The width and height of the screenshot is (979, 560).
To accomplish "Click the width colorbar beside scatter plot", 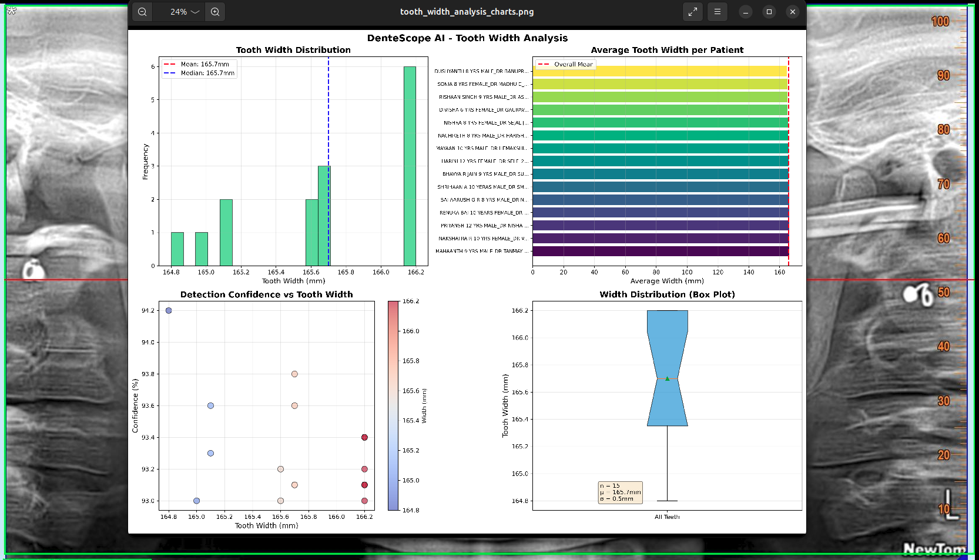I will coord(393,405).
